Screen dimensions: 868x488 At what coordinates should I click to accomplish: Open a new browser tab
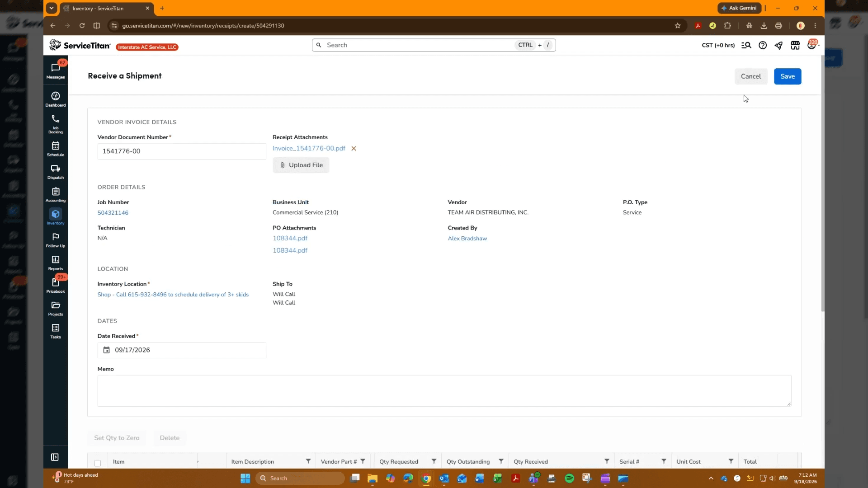click(x=162, y=8)
